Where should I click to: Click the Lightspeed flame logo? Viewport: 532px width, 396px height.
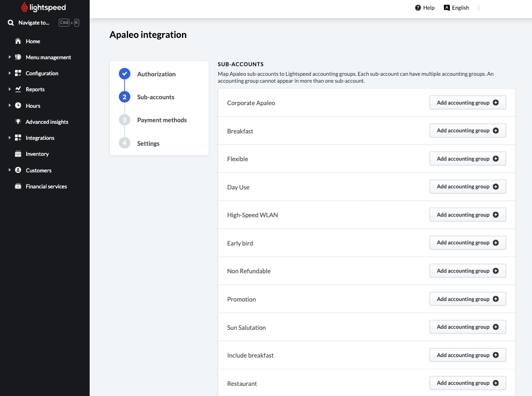tap(25, 7)
